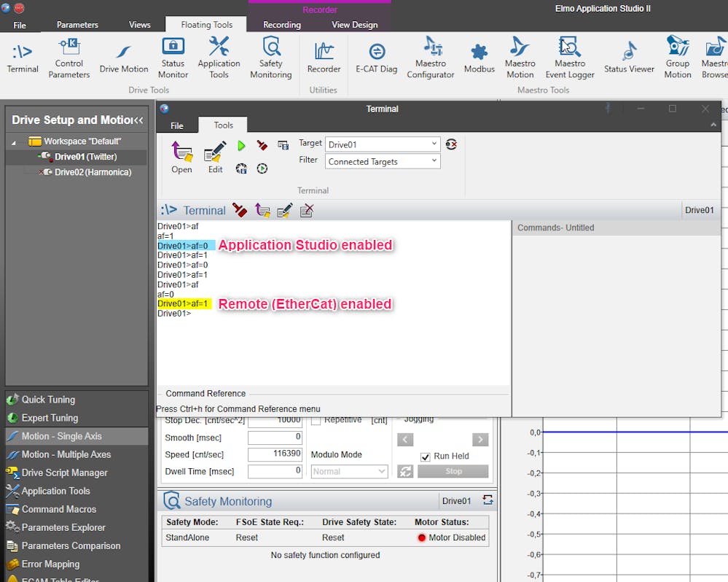Collapse the Workspace "Default" tree node

[13, 142]
